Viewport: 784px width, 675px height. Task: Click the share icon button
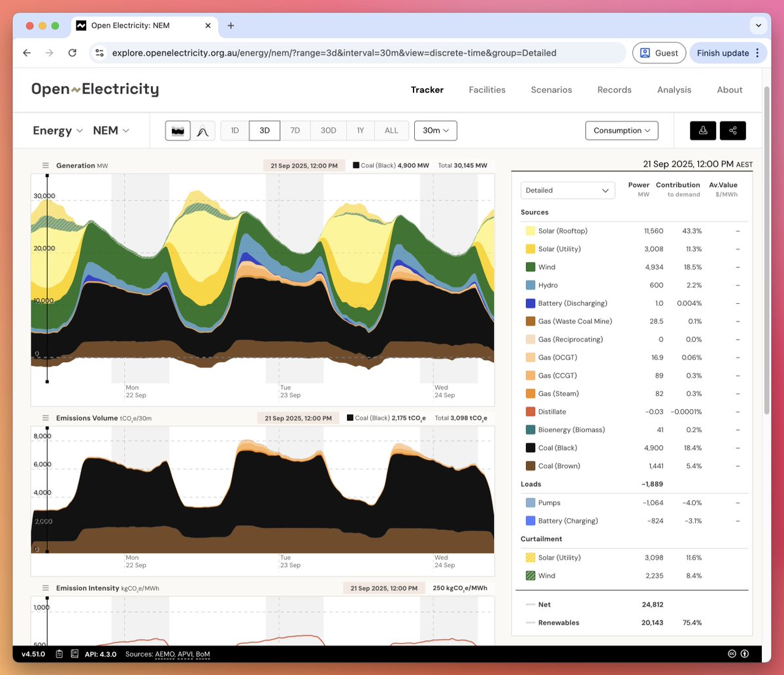click(x=733, y=131)
